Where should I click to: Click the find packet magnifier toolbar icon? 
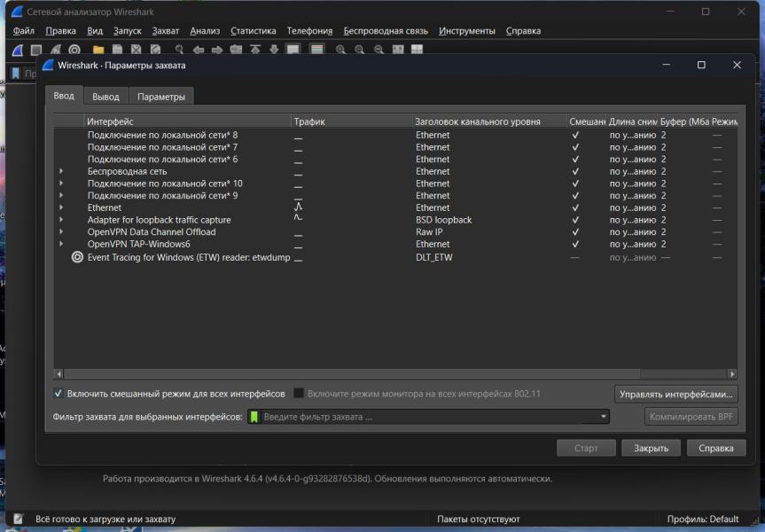[179, 50]
